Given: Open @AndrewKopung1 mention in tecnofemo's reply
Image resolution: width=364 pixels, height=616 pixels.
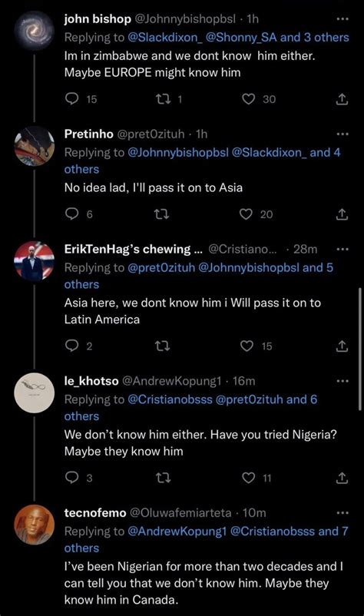Looking at the screenshot, I should pyautogui.click(x=177, y=532).
